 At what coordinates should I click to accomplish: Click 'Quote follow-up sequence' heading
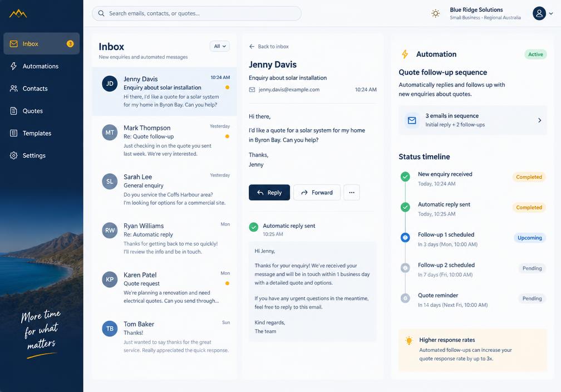tap(442, 72)
